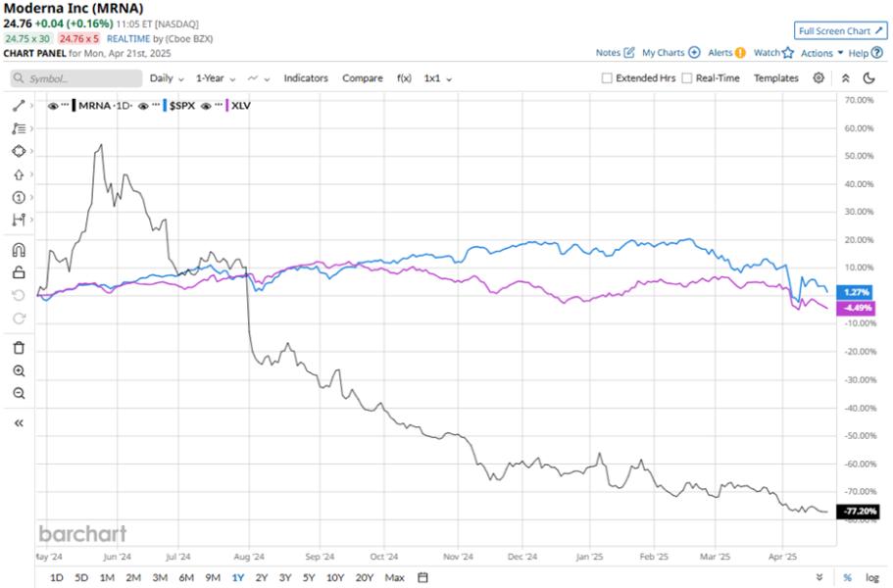Select the Fibonacci lines drawing tool
Screen dimensions: 893x588
tap(19, 128)
